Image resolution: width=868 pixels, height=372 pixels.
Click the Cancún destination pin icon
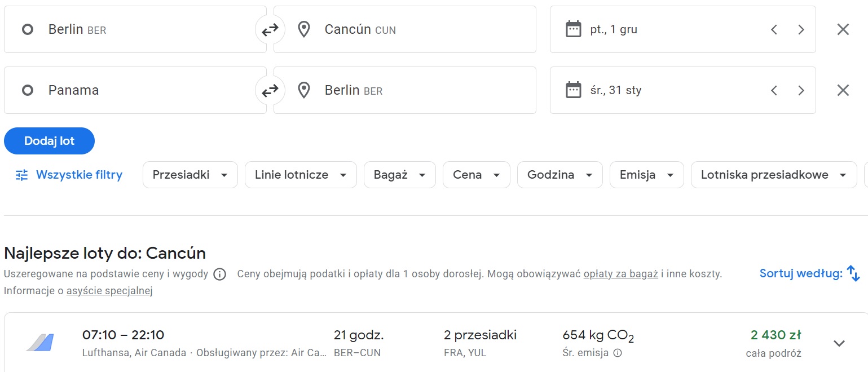coord(304,29)
